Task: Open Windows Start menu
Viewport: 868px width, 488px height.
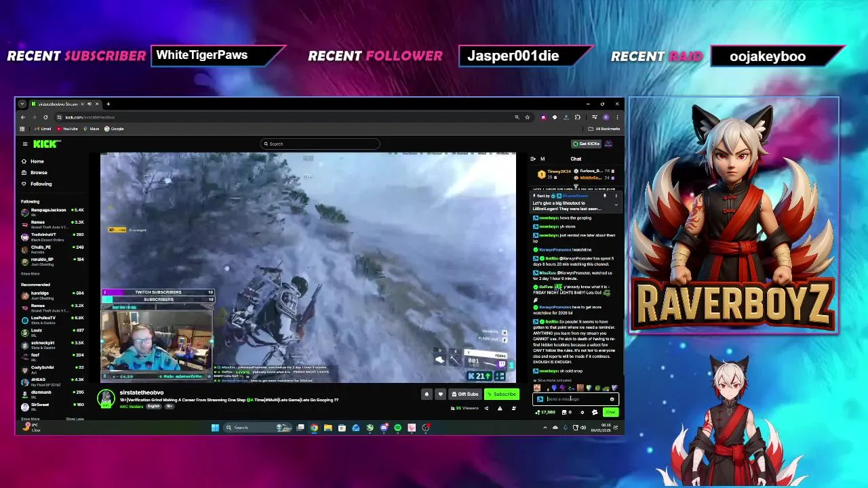Action: point(215,428)
